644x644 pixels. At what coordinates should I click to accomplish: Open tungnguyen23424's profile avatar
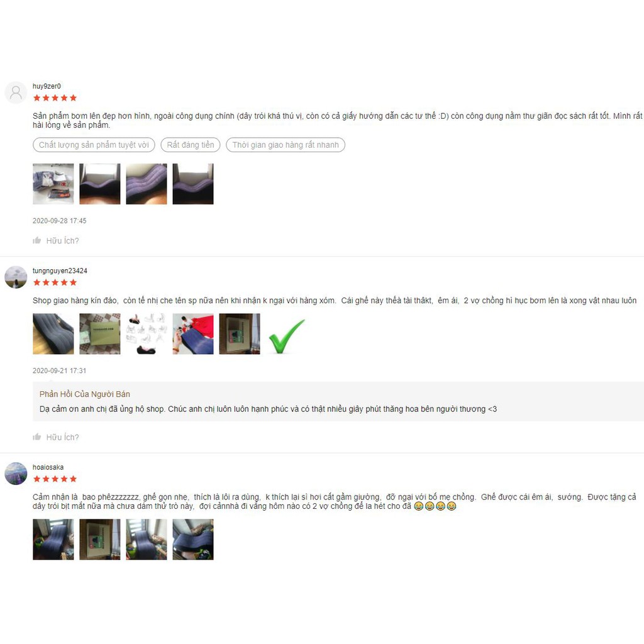pyautogui.click(x=16, y=277)
